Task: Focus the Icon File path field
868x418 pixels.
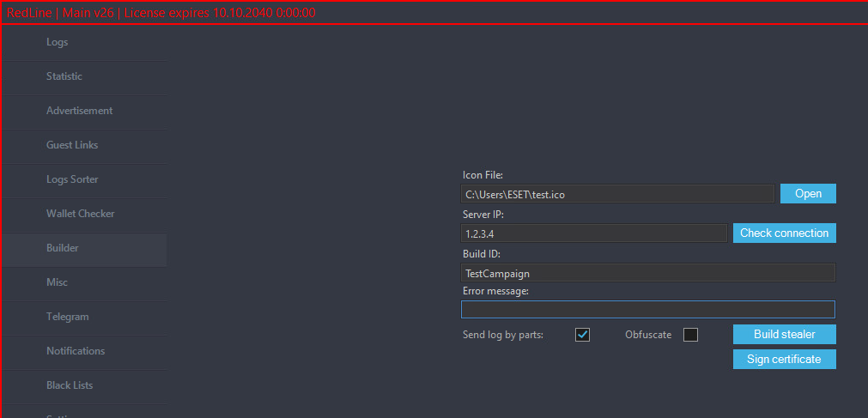Action: 617,195
